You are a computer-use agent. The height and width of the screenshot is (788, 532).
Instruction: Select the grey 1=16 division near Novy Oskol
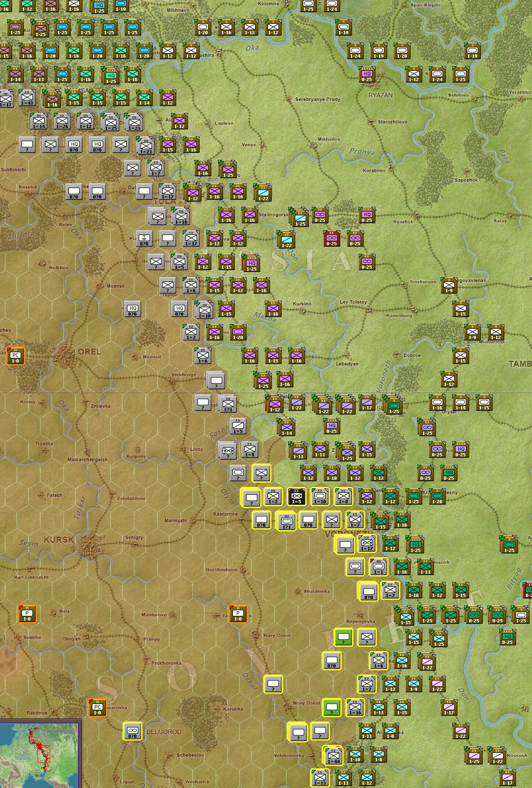(x=355, y=707)
